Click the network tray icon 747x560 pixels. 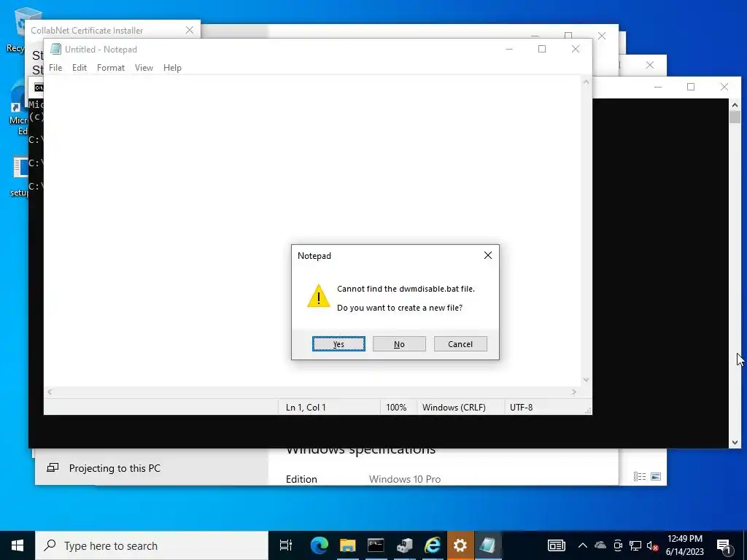click(x=635, y=545)
